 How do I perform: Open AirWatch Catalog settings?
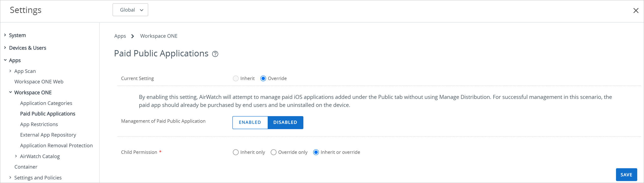[x=40, y=156]
